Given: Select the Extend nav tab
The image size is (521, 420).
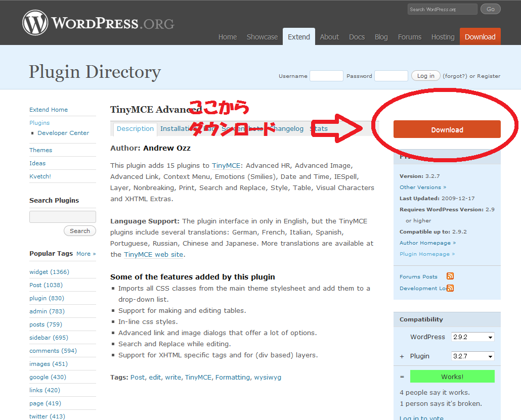Looking at the screenshot, I should pos(299,36).
